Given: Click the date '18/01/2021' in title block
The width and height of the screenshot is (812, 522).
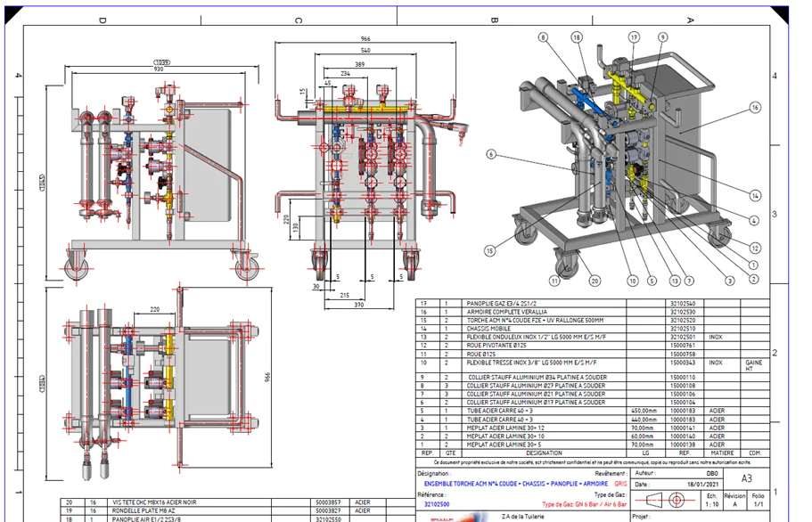Looking at the screenshot, I should pyautogui.click(x=704, y=485).
